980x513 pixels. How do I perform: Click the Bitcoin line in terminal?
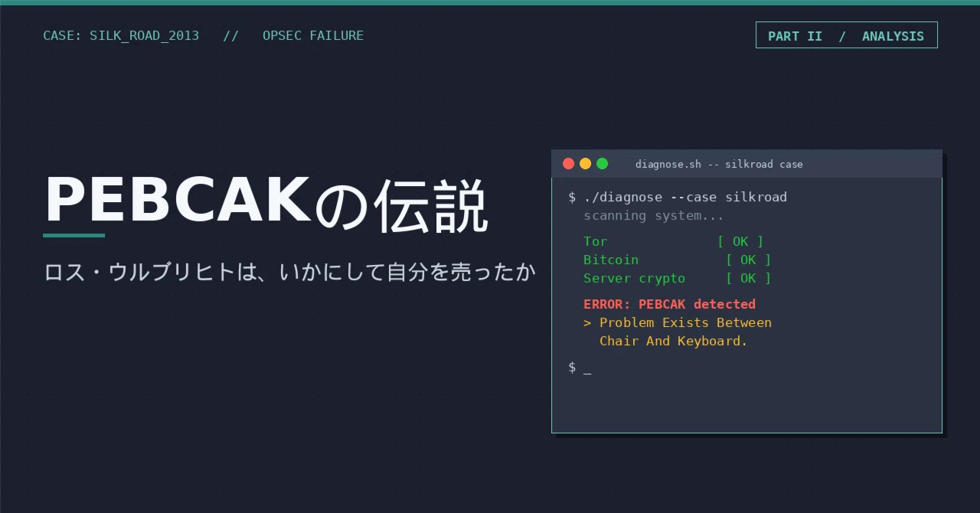[677, 260]
